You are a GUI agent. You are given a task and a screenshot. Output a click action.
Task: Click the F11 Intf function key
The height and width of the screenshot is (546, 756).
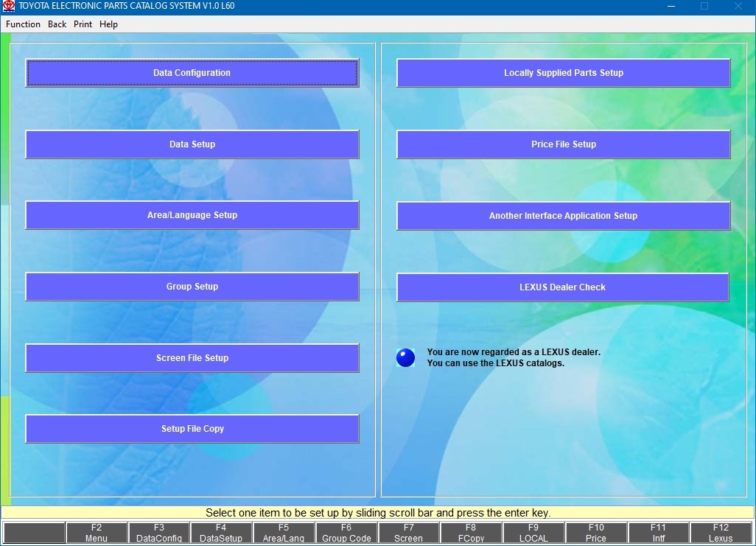click(x=658, y=533)
